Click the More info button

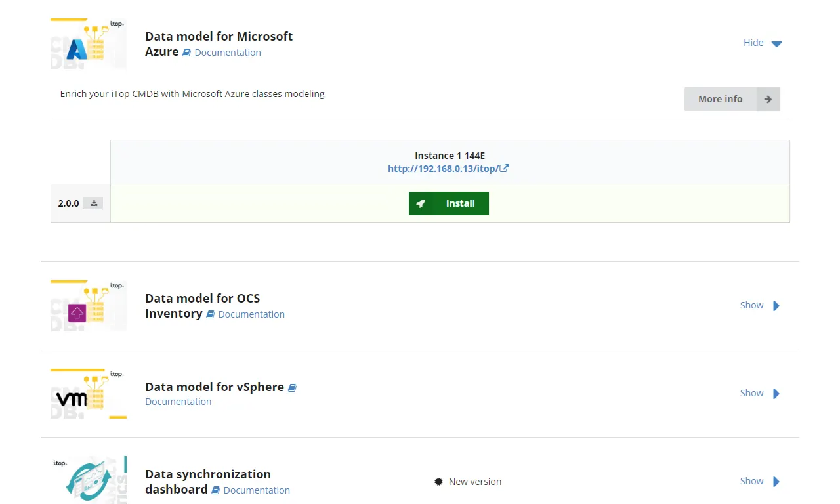click(732, 99)
